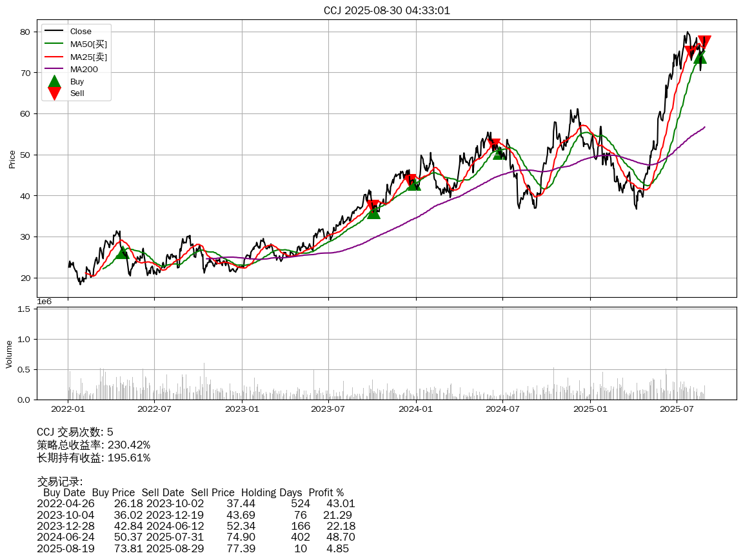The image size is (743, 560).
Task: Click the green Buy triangle in the legend
Action: click(55, 81)
